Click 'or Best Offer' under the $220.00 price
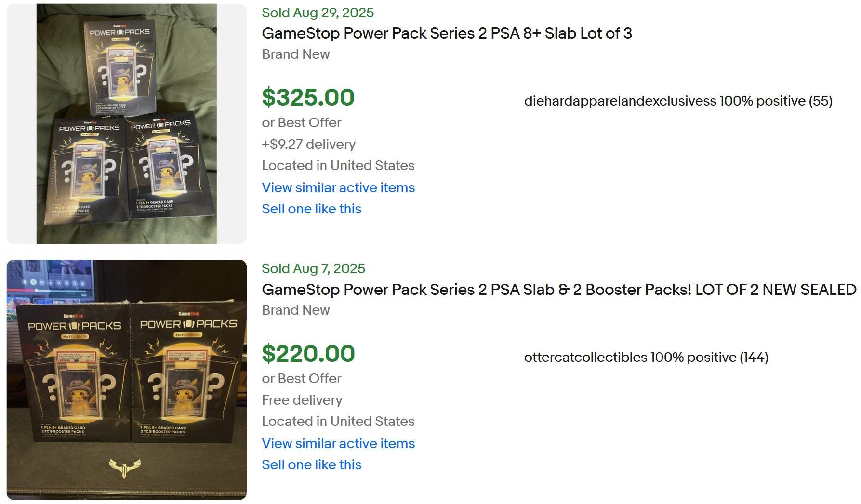Screen dimensions: 861x504 (301, 378)
